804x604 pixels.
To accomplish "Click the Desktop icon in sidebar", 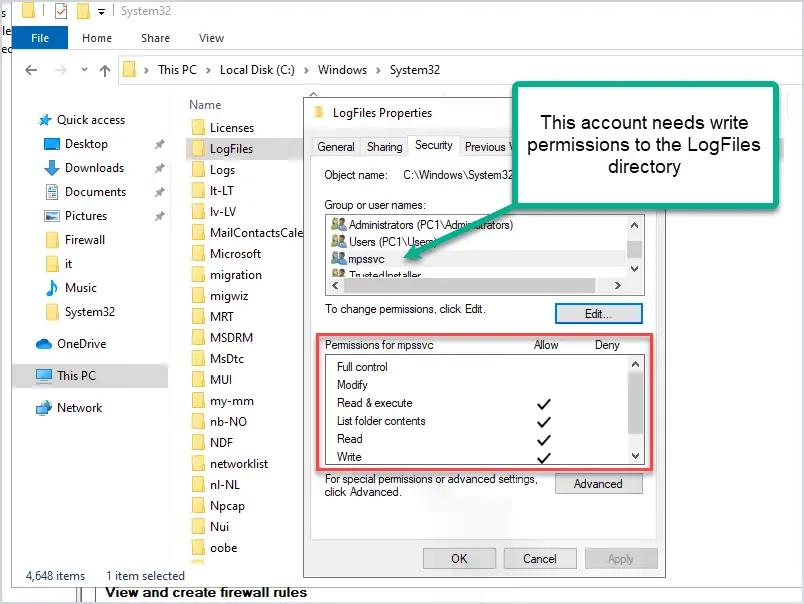I will click(52, 144).
